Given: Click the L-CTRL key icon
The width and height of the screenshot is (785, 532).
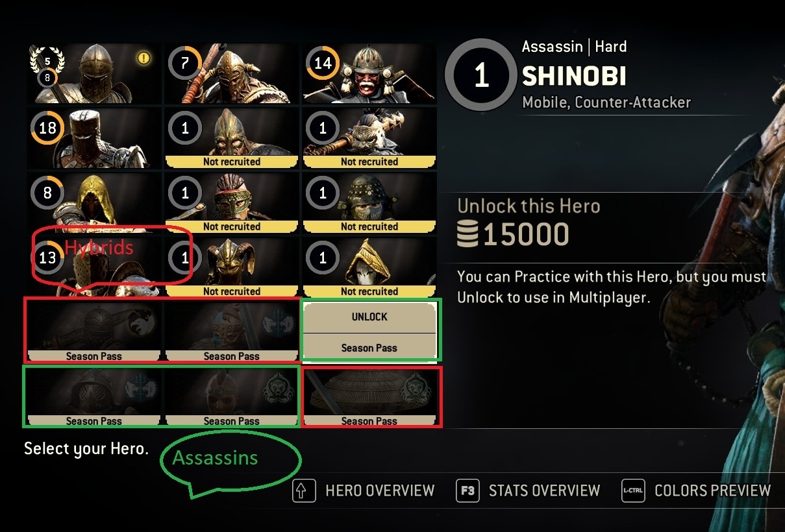Looking at the screenshot, I should click(632, 491).
